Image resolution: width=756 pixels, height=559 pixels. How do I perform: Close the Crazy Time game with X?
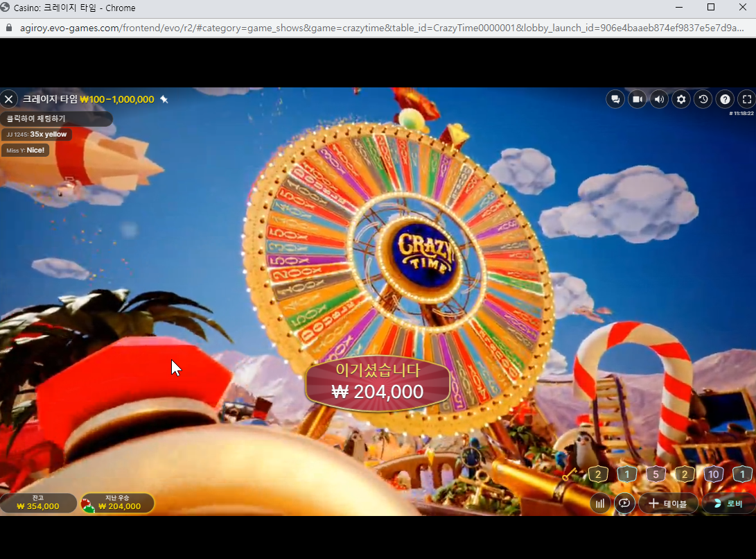point(9,99)
